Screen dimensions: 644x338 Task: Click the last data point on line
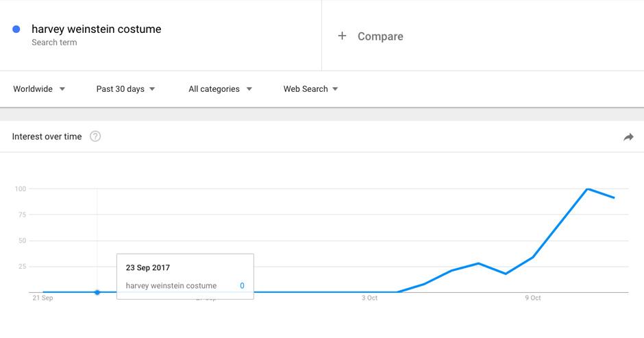pos(614,197)
